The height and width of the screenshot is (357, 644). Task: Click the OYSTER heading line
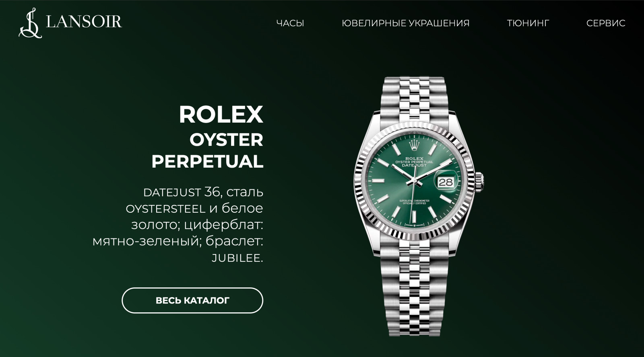point(226,140)
